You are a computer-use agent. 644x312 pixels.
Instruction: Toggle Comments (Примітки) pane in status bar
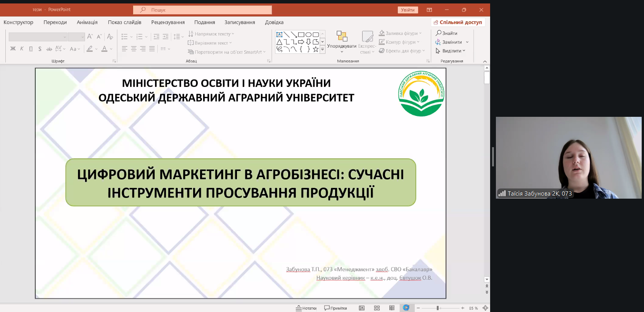pos(335,308)
